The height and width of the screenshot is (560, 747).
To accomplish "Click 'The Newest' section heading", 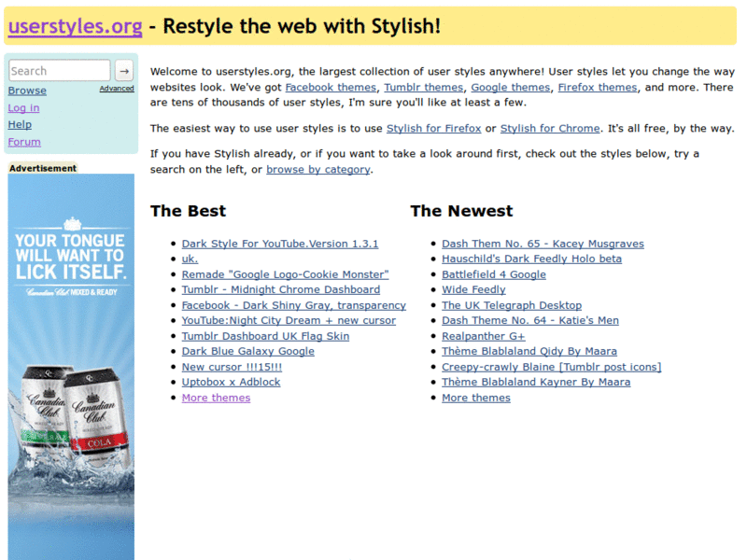I will click(461, 211).
